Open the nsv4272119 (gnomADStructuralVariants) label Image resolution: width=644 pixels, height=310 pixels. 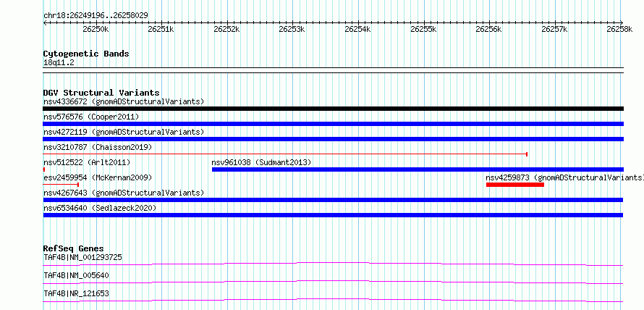124,132
